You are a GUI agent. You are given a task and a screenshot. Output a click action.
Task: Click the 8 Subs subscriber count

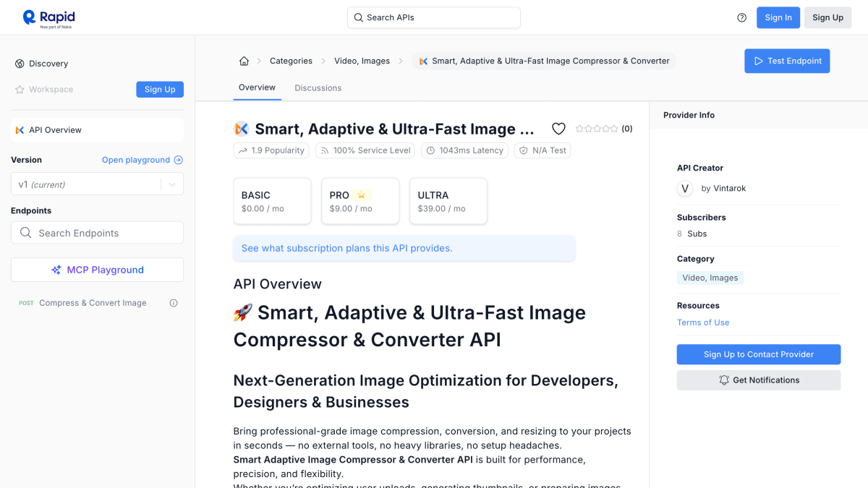click(692, 234)
